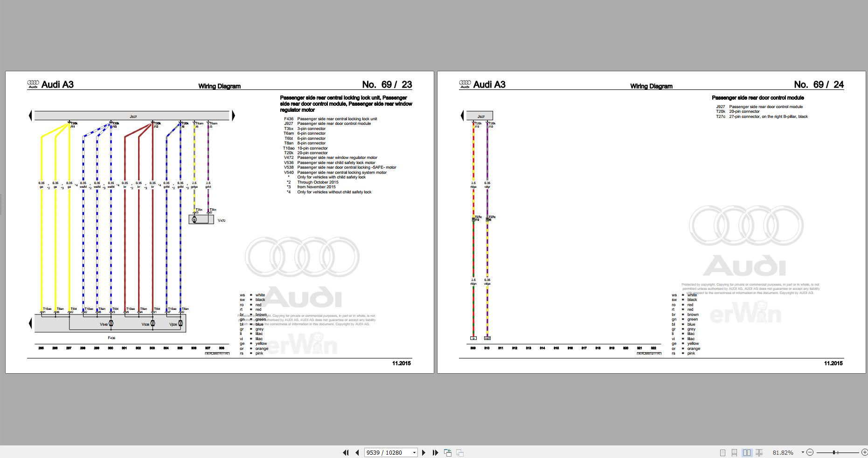Click page number No. 69 / 24
The width and height of the screenshot is (868, 458).
point(819,84)
